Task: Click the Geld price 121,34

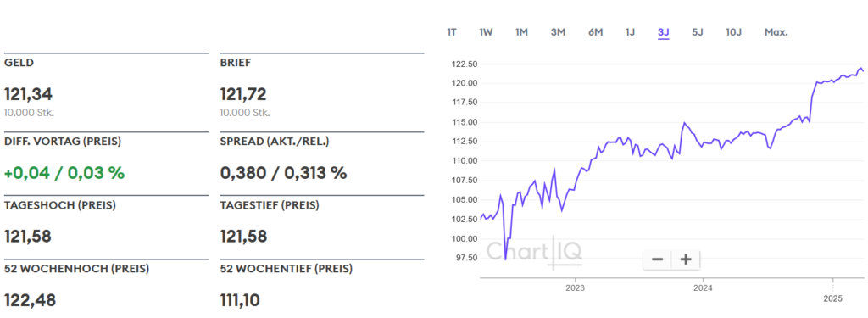Action: pyautogui.click(x=28, y=94)
